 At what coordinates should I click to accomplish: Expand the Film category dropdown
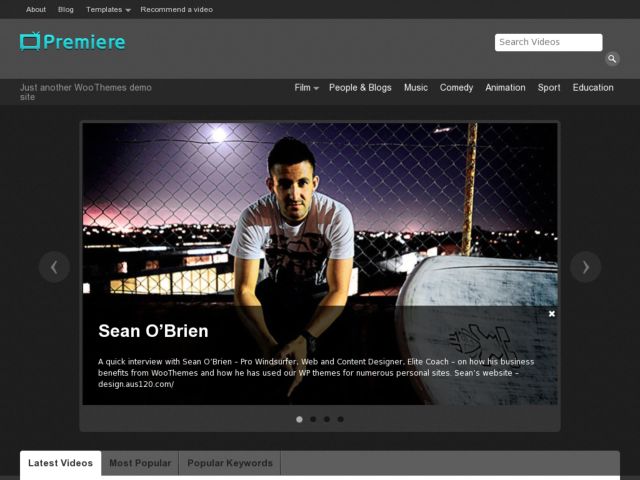pyautogui.click(x=307, y=88)
